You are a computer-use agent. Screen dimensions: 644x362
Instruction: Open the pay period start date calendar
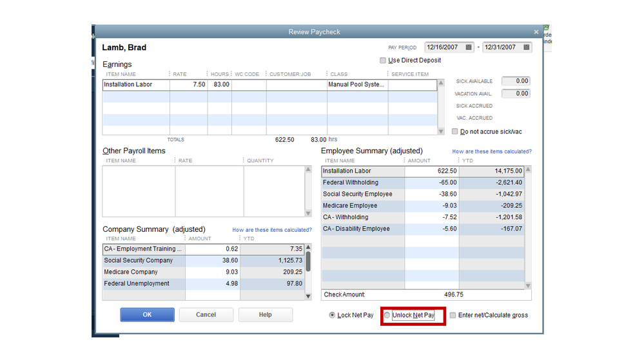[469, 47]
